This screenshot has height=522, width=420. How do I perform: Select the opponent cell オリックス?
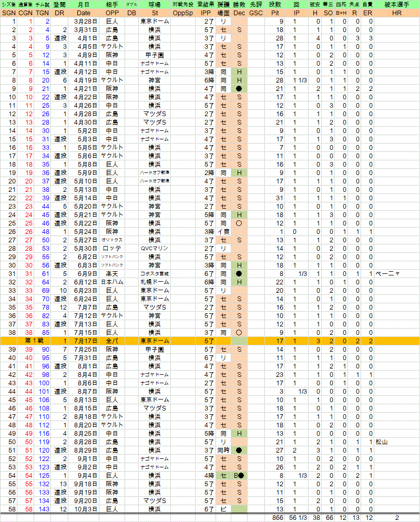[112, 240]
